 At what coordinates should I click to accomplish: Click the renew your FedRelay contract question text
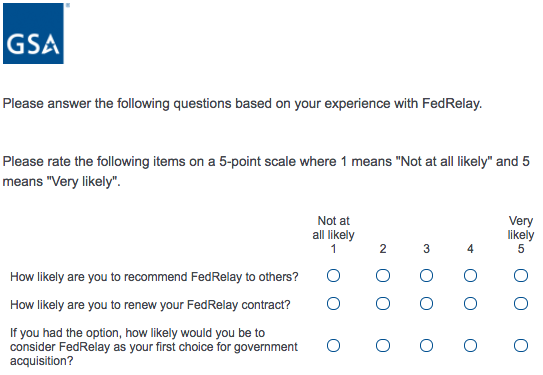click(x=150, y=305)
